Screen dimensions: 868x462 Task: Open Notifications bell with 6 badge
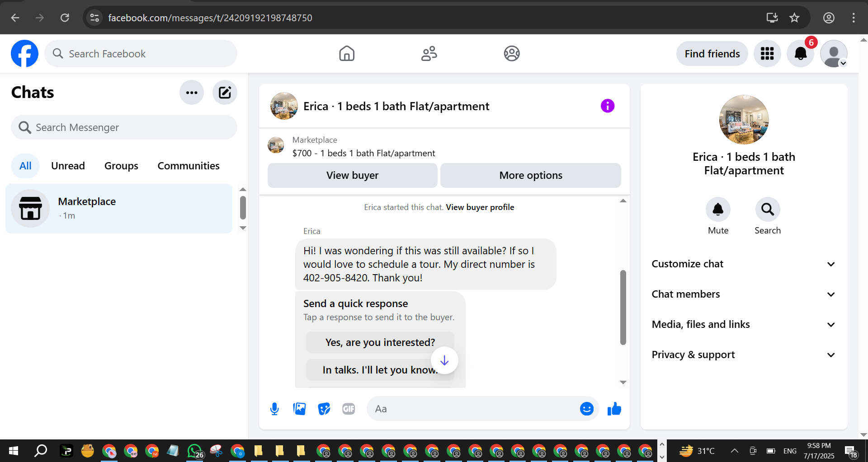(x=801, y=54)
